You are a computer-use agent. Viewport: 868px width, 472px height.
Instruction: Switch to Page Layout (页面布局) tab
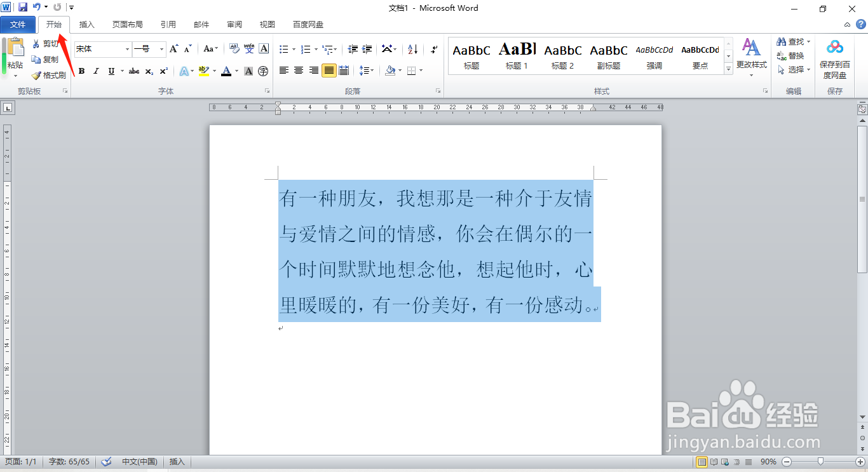point(127,25)
